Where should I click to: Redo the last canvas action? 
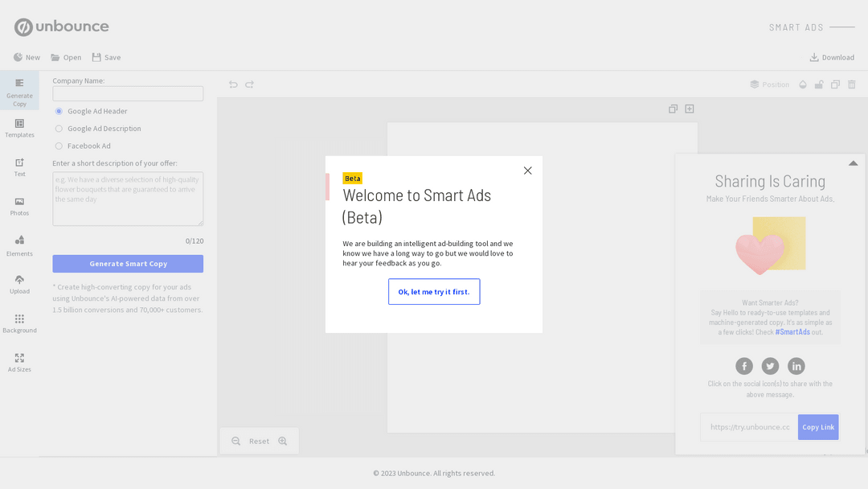click(x=250, y=84)
